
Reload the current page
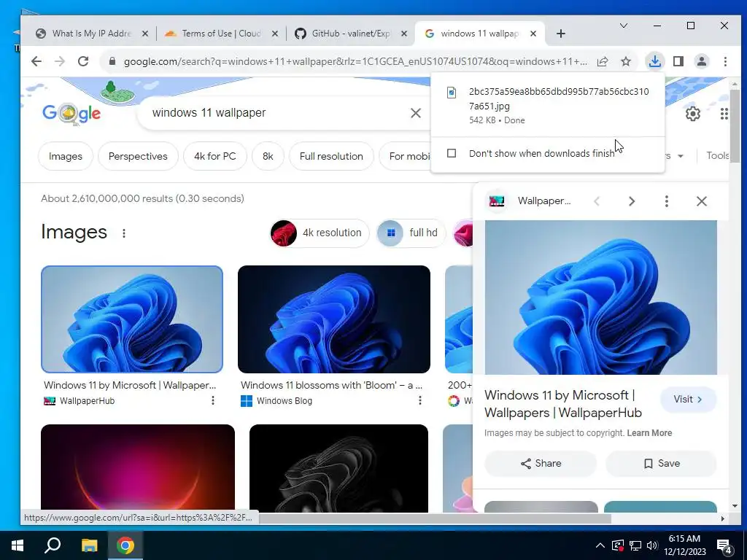83,61
